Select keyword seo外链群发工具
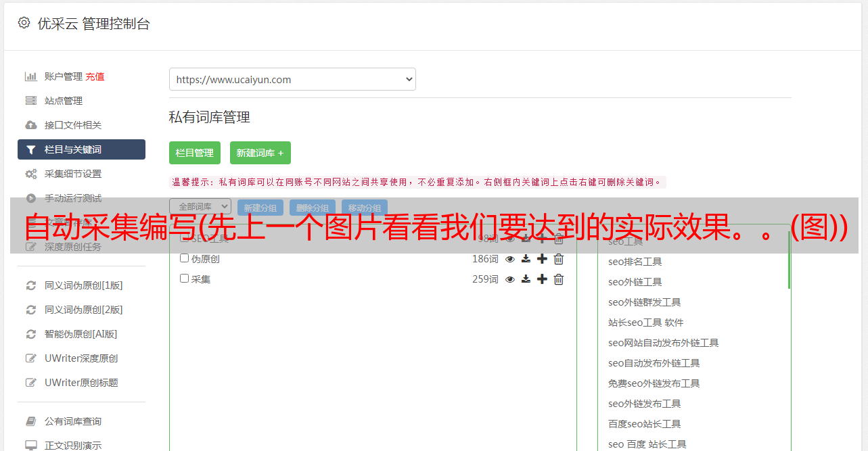Viewport: 868px width, 451px height. (x=645, y=302)
